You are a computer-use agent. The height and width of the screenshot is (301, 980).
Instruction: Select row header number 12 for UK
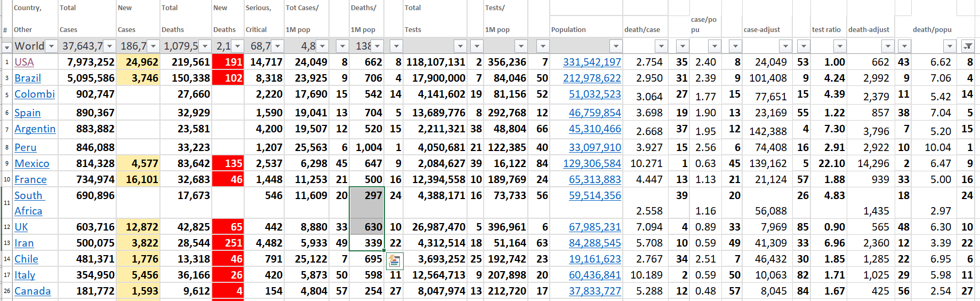[7, 227]
